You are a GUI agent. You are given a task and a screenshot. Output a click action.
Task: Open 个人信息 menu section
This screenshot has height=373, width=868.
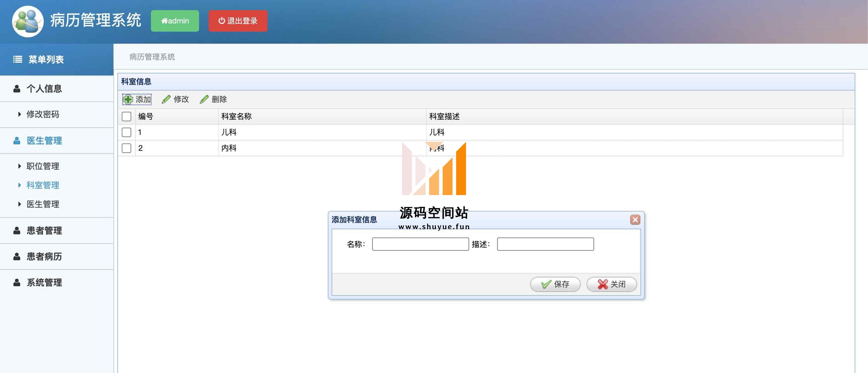[x=57, y=89]
